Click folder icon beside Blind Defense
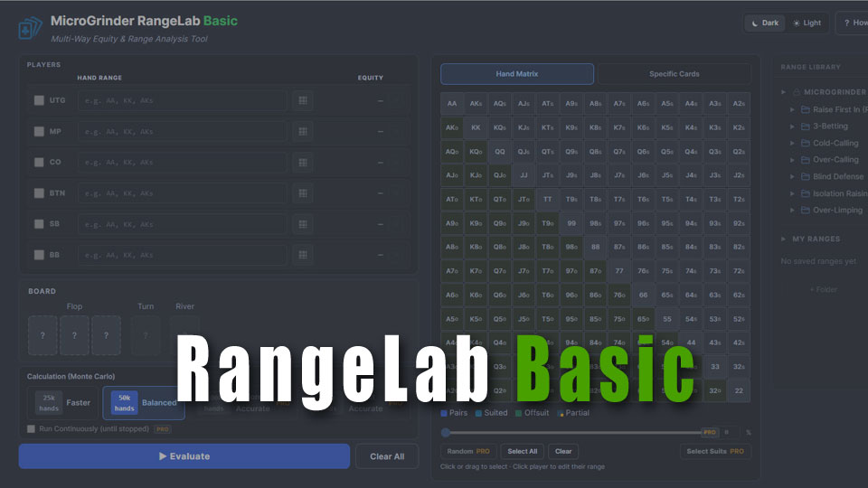 [x=806, y=177]
